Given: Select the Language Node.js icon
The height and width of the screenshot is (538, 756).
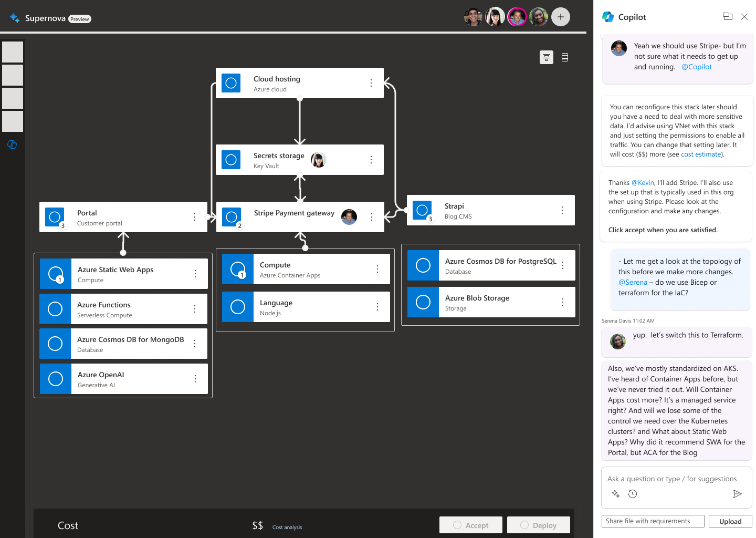Looking at the screenshot, I should pos(238,307).
